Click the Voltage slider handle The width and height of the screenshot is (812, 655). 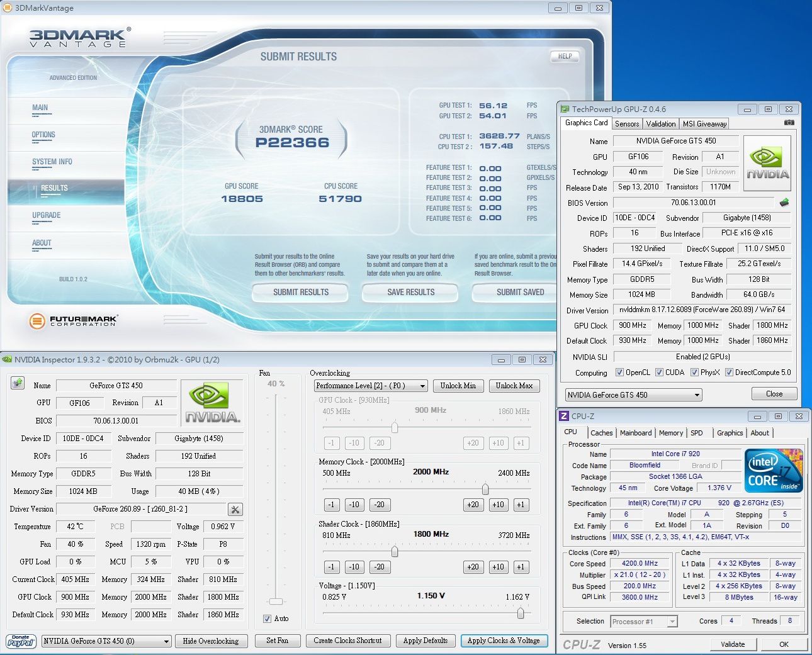[521, 612]
